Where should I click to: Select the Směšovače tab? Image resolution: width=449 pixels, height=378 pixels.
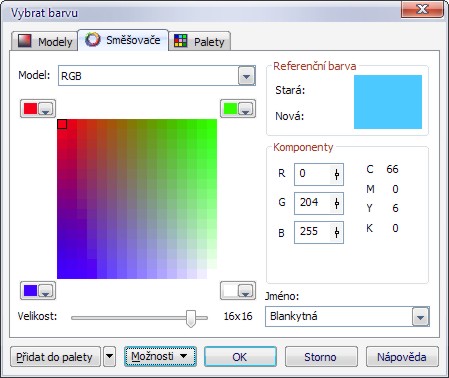[123, 40]
